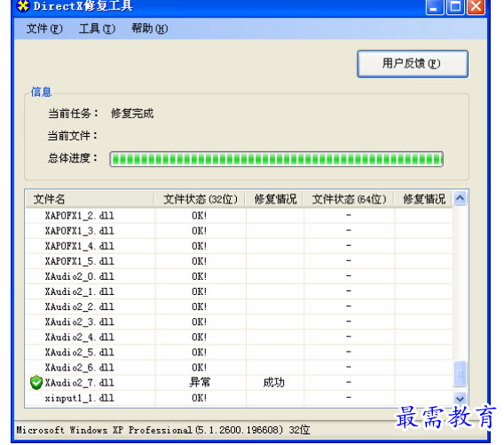Select the XAudio2_3.dll row

[240, 322]
